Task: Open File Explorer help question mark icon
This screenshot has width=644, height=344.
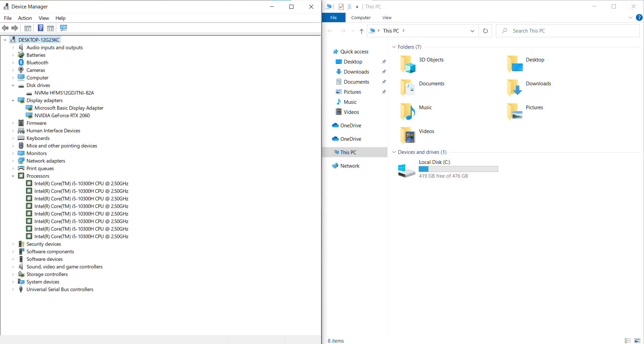Action: [639, 17]
